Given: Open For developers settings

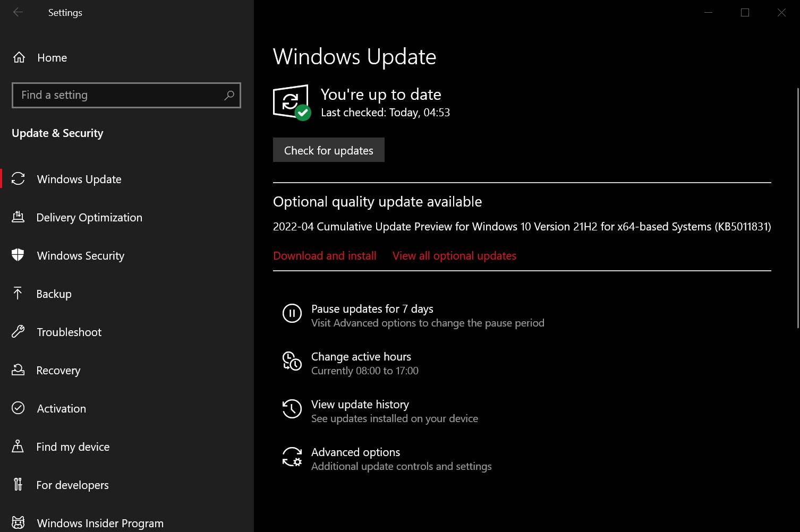Looking at the screenshot, I should pyautogui.click(x=73, y=485).
